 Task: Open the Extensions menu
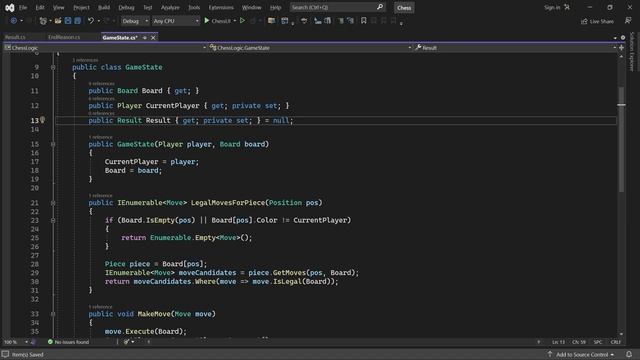point(221,7)
